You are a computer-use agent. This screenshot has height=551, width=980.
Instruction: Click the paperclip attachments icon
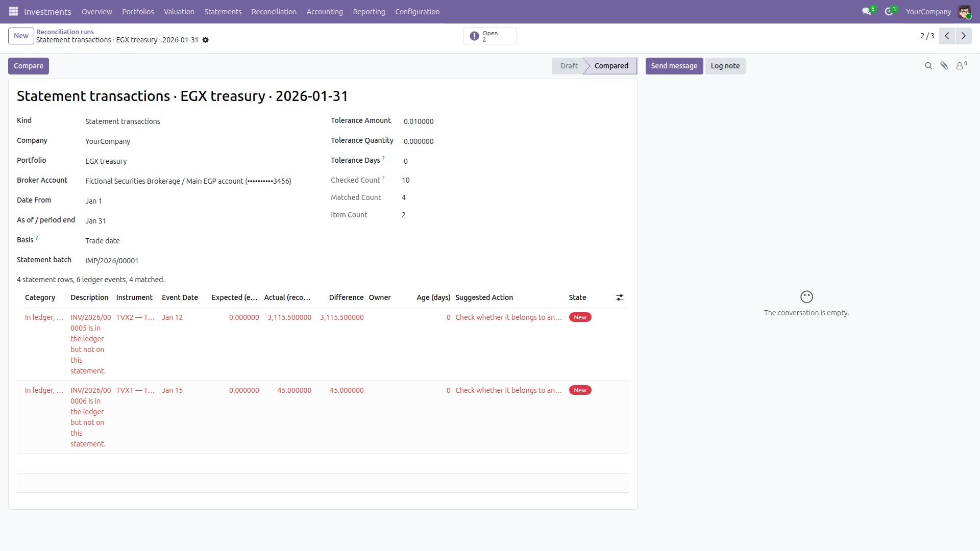pos(944,66)
